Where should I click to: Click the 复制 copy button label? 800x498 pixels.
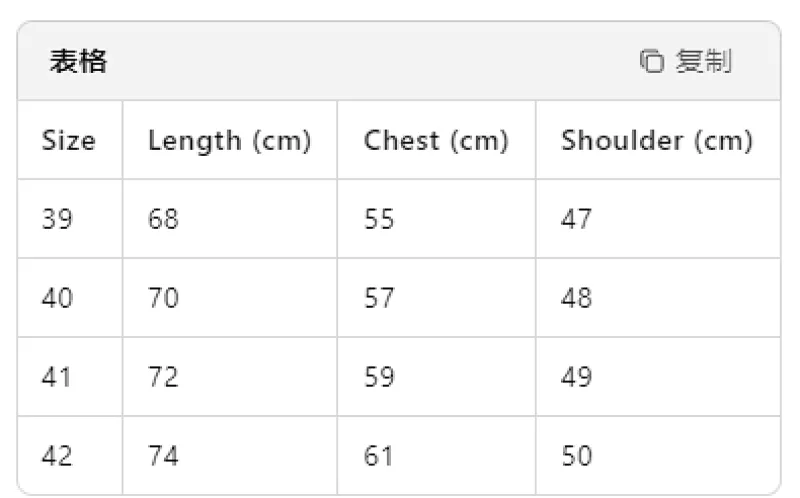tap(704, 61)
